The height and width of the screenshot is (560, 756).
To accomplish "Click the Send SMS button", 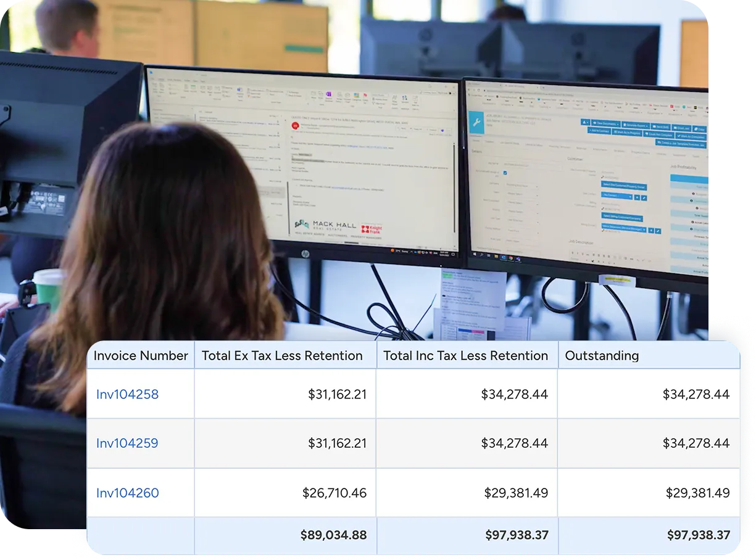I will [x=660, y=126].
